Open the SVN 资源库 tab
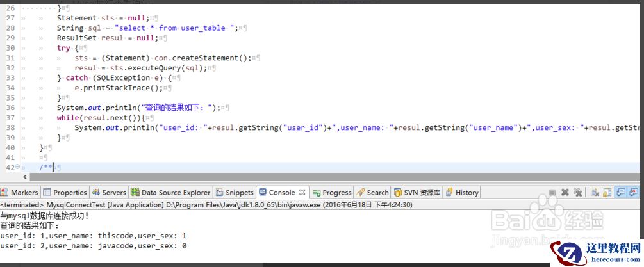This screenshot has height=267, width=644. coord(417,192)
